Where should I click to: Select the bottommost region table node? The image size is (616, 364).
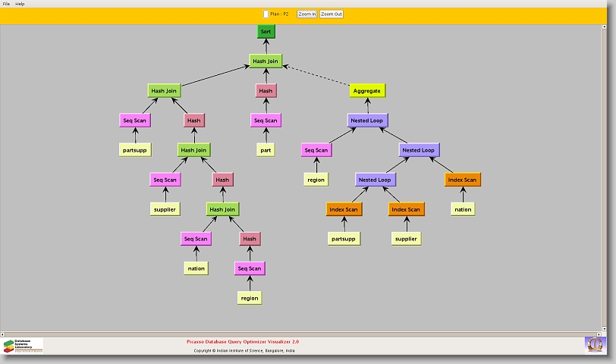pos(249,298)
